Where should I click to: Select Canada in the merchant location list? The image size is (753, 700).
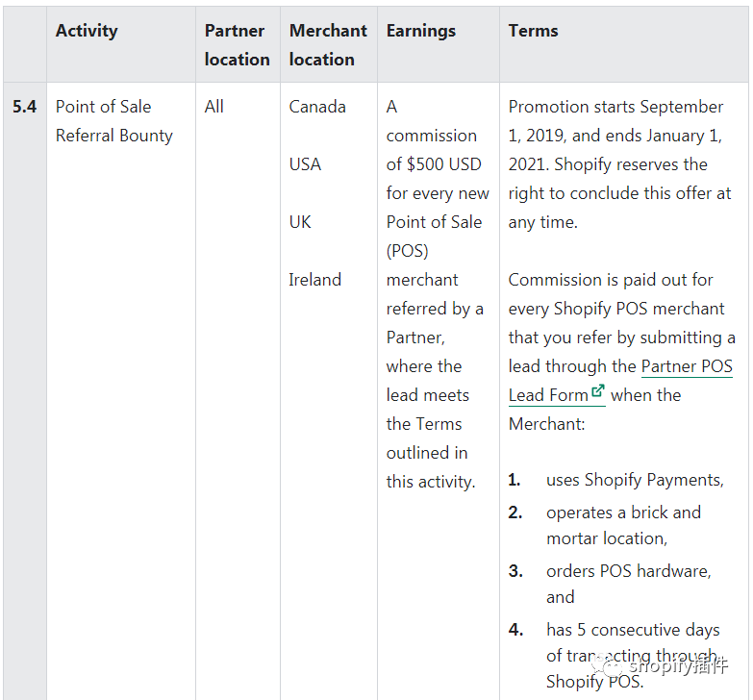pos(317,107)
